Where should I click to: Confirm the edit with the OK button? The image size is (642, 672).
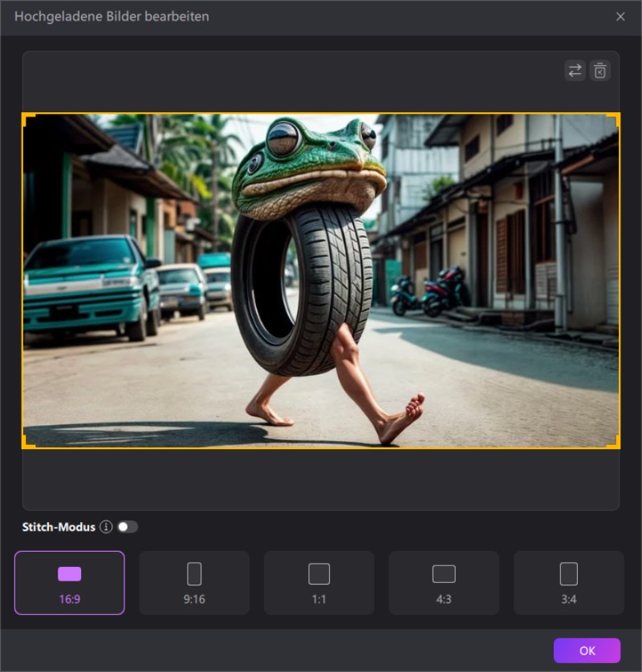587,650
